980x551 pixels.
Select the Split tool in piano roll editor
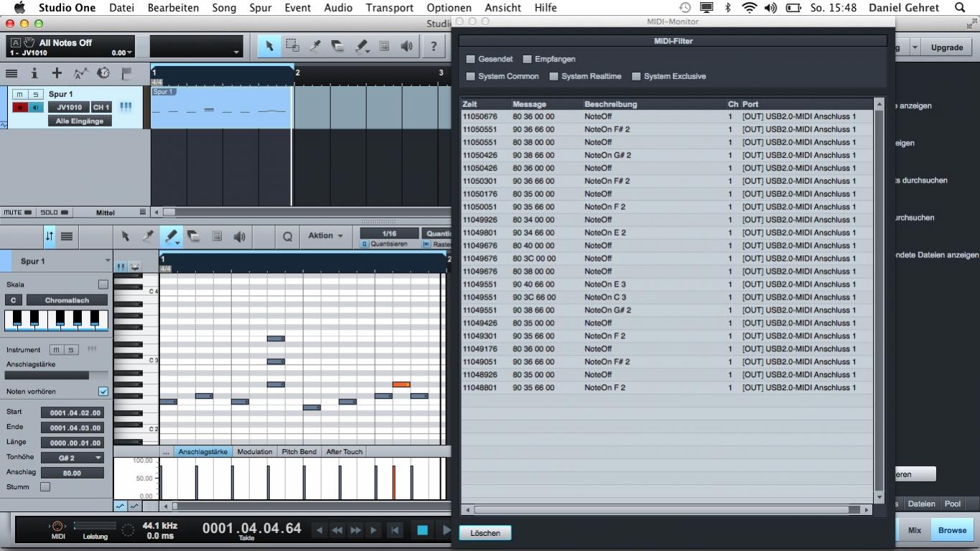pyautogui.click(x=148, y=236)
